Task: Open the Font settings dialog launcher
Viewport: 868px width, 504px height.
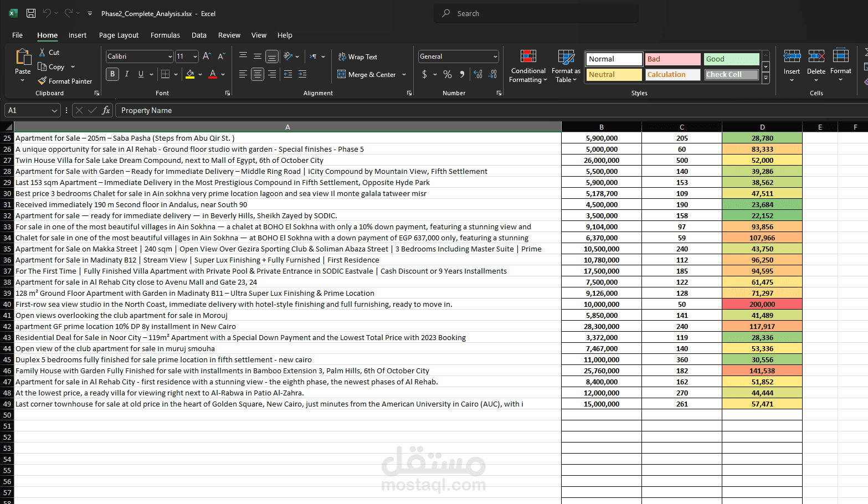Action: coord(228,93)
